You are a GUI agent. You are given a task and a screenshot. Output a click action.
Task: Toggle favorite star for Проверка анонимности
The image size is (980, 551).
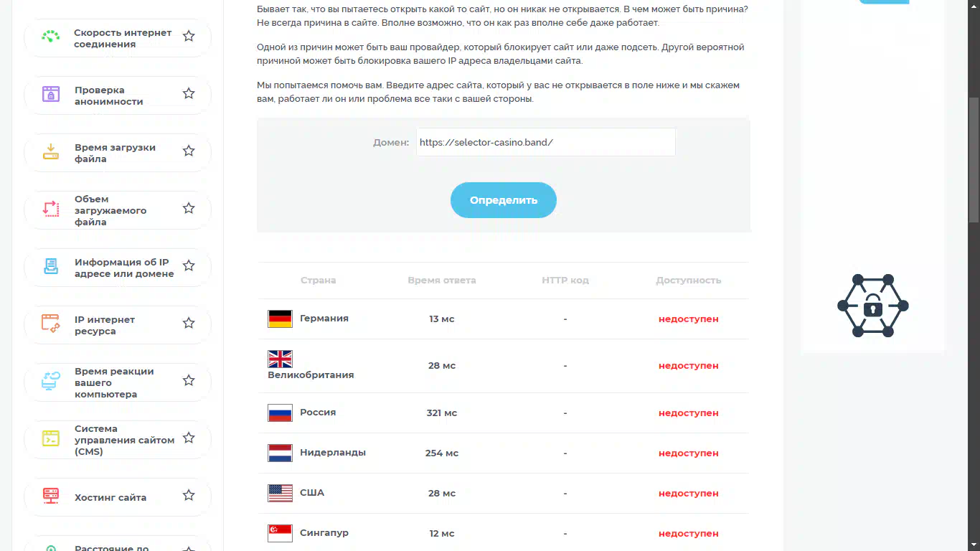(189, 93)
